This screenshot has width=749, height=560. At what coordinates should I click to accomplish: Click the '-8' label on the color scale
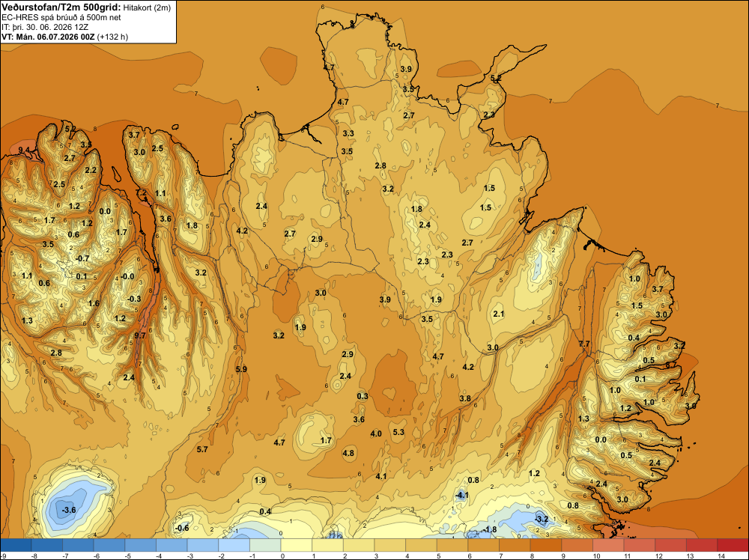(x=34, y=556)
